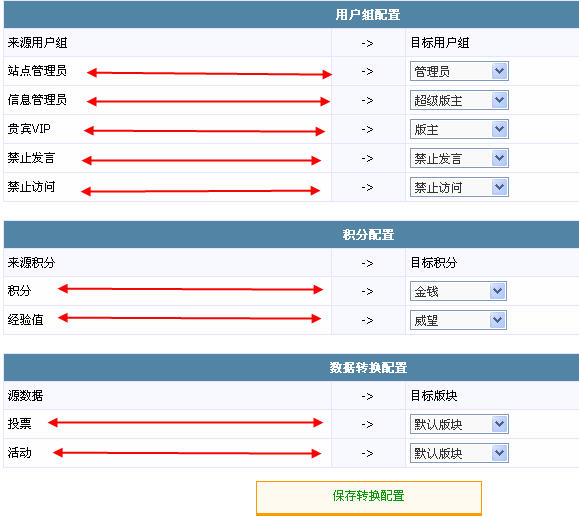Click the 活动 source data label
The image size is (579, 516).
click(19, 452)
